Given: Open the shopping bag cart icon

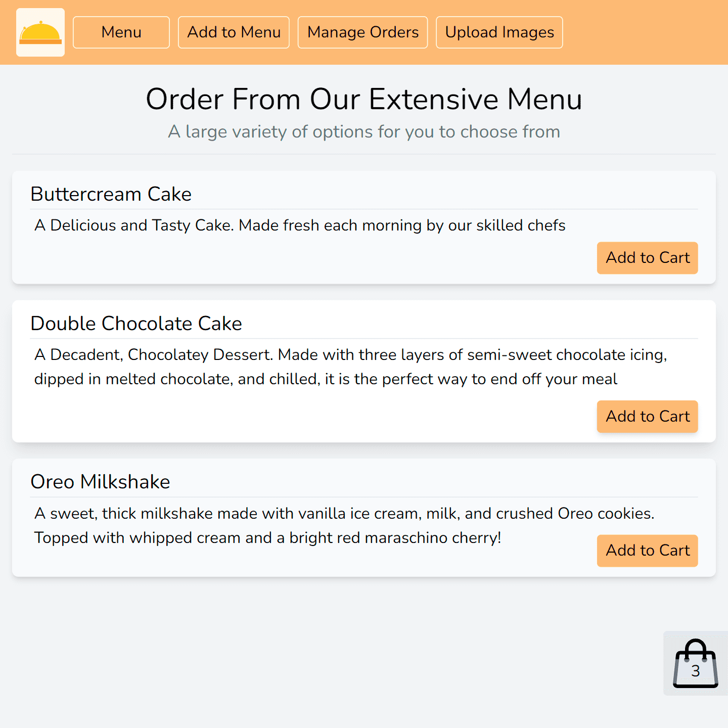Looking at the screenshot, I should click(696, 663).
